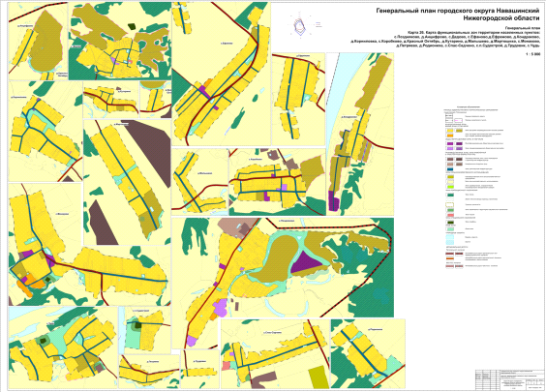This screenshot has width=546, height=392.
Task: Click the orange legend swatch
Action: pyautogui.click(x=449, y=136)
